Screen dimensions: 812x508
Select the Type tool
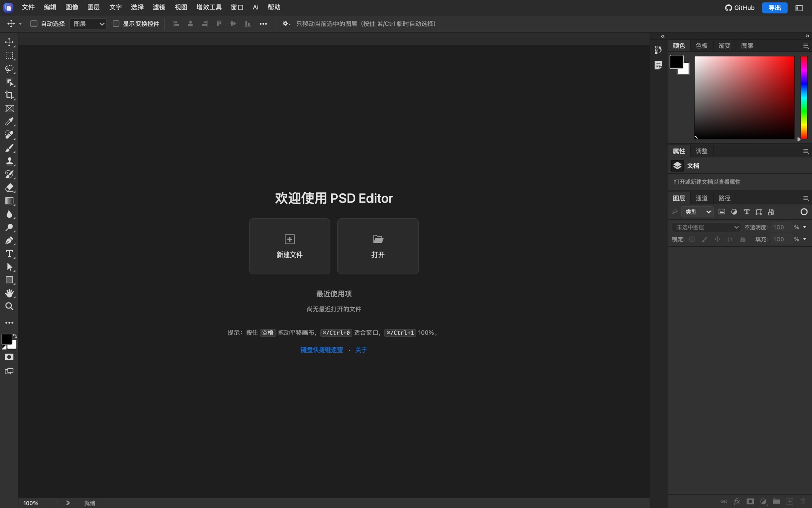pyautogui.click(x=9, y=253)
